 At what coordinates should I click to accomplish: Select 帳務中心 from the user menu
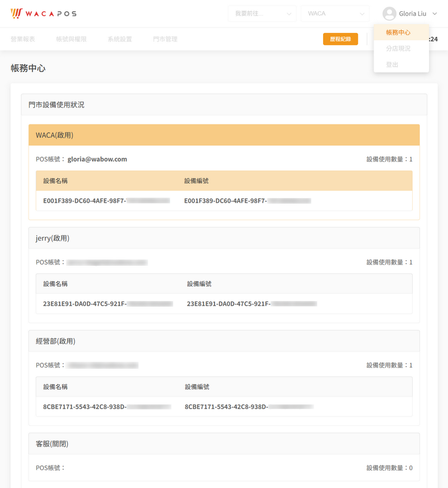[x=398, y=32]
